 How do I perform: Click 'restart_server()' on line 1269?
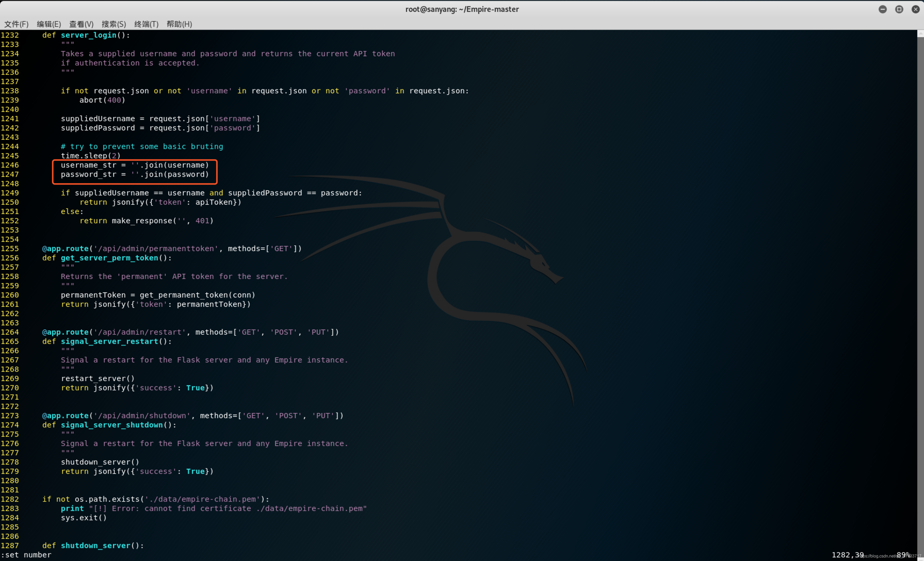pos(98,378)
